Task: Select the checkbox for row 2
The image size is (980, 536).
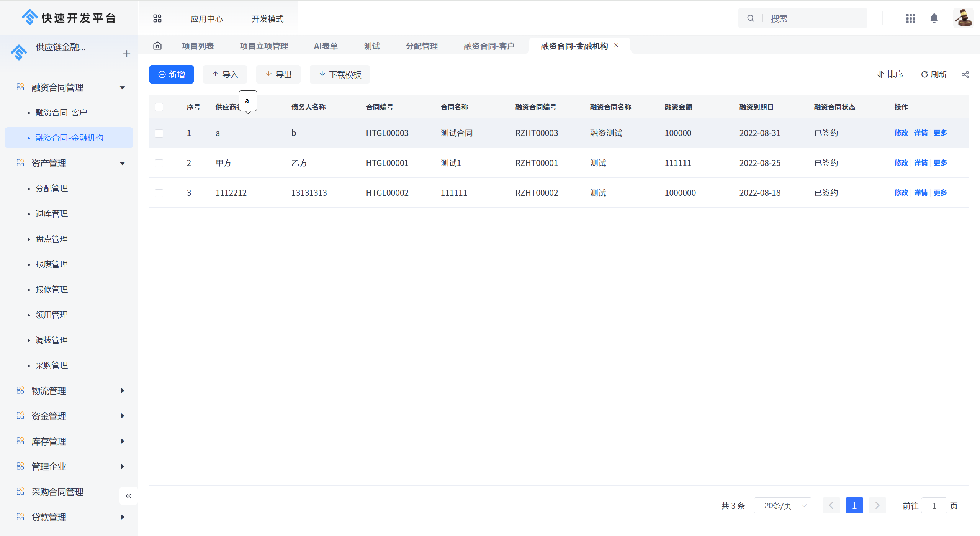Action: [x=159, y=163]
